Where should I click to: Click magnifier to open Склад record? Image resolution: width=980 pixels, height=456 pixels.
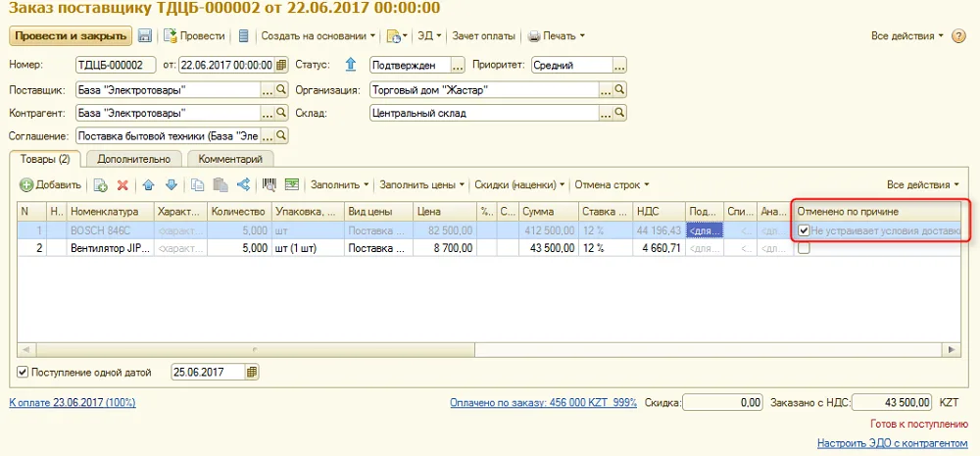(x=619, y=113)
